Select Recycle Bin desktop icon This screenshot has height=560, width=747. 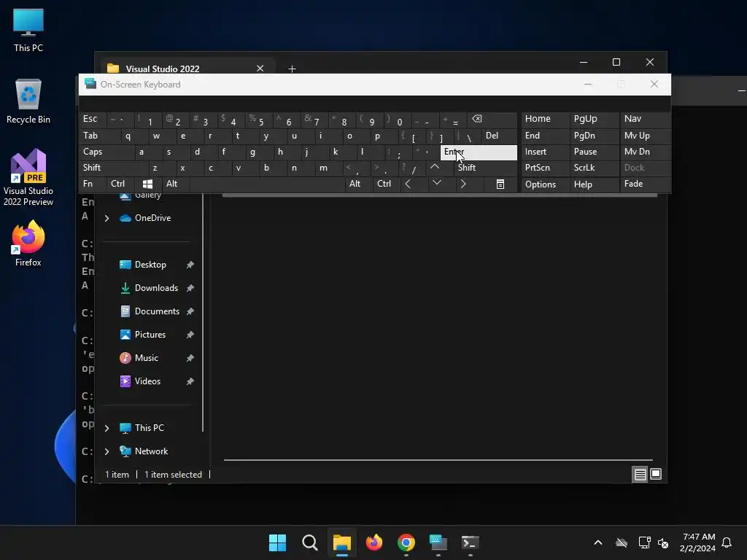pos(28,101)
